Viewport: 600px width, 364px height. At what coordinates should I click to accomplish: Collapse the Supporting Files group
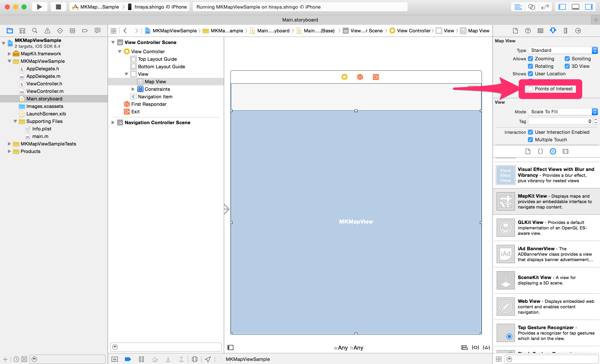[x=15, y=121]
